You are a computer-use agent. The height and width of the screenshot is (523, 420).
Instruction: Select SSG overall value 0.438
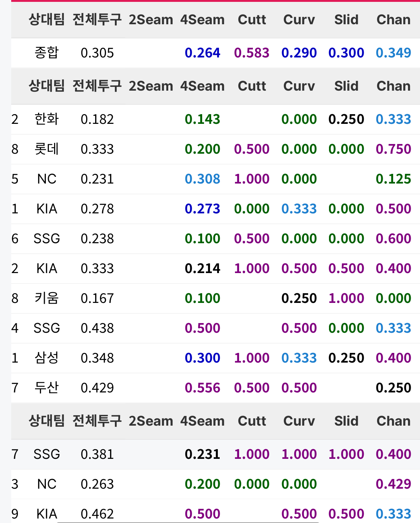pyautogui.click(x=97, y=328)
